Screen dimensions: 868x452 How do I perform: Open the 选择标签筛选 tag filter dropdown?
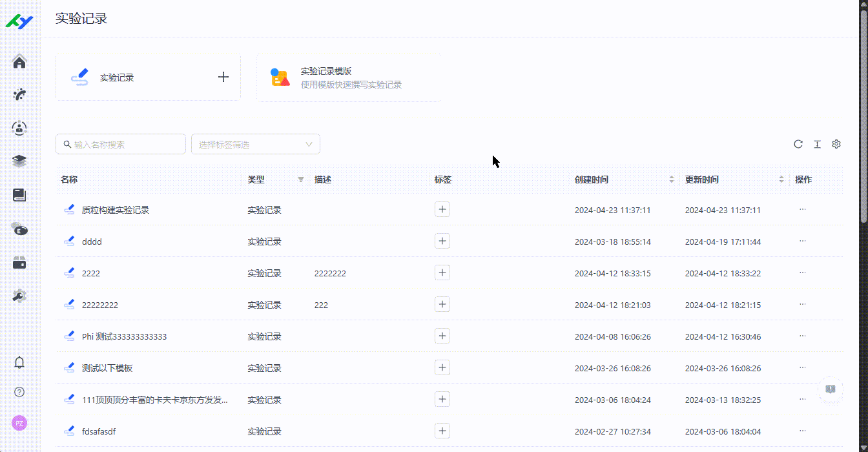click(256, 144)
